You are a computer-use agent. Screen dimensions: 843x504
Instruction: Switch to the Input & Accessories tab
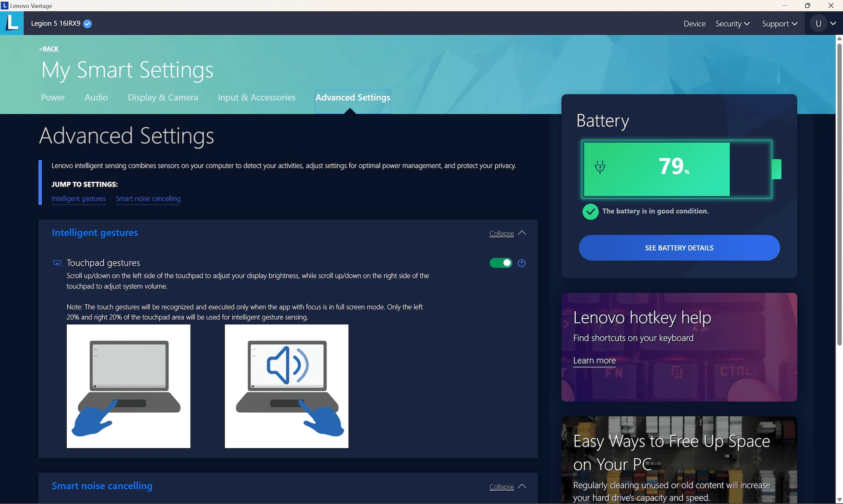click(x=257, y=97)
